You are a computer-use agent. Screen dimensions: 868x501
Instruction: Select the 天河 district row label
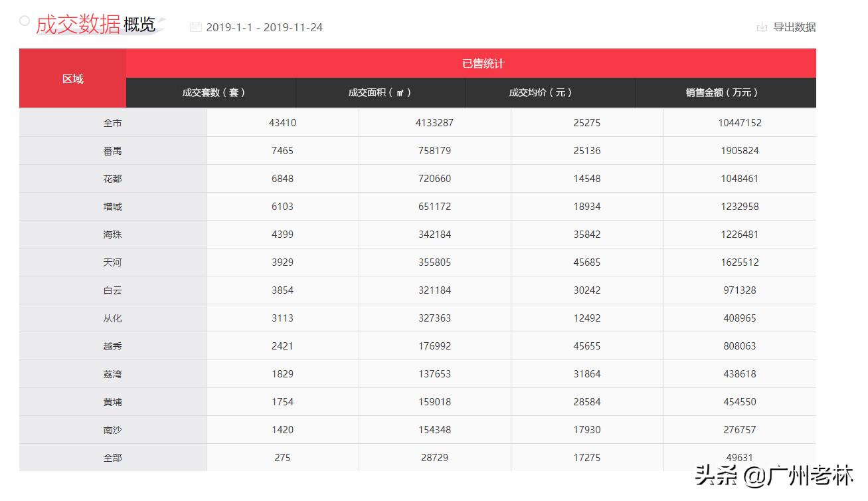click(x=113, y=262)
